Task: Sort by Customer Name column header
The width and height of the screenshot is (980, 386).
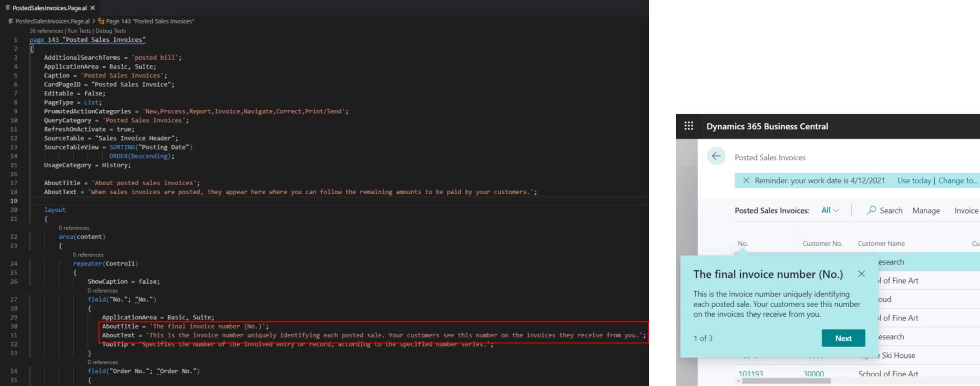Action: [881, 244]
